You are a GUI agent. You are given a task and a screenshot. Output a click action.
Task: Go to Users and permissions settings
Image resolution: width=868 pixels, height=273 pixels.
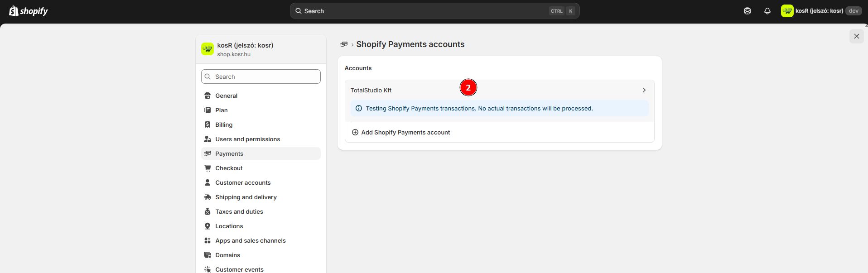[x=247, y=139]
